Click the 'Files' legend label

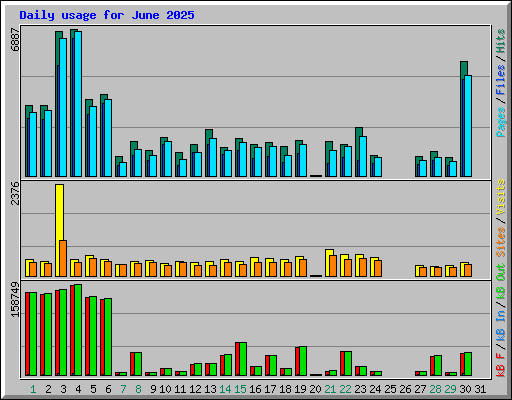pyautogui.click(x=500, y=79)
